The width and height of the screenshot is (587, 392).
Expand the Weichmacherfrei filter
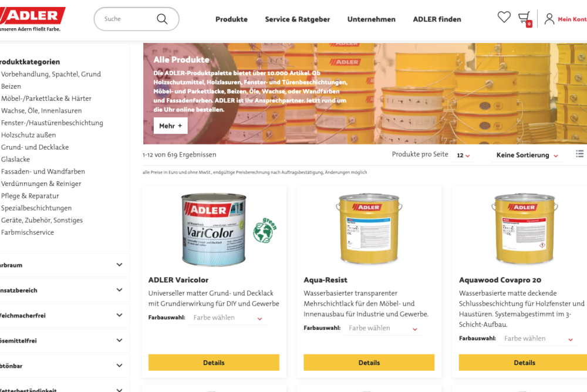coord(65,315)
